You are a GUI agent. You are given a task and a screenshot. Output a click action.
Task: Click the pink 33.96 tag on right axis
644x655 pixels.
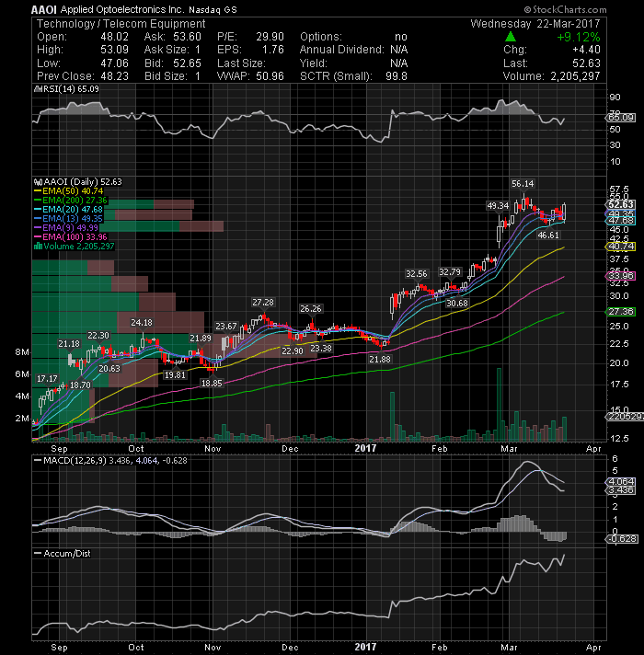point(620,276)
